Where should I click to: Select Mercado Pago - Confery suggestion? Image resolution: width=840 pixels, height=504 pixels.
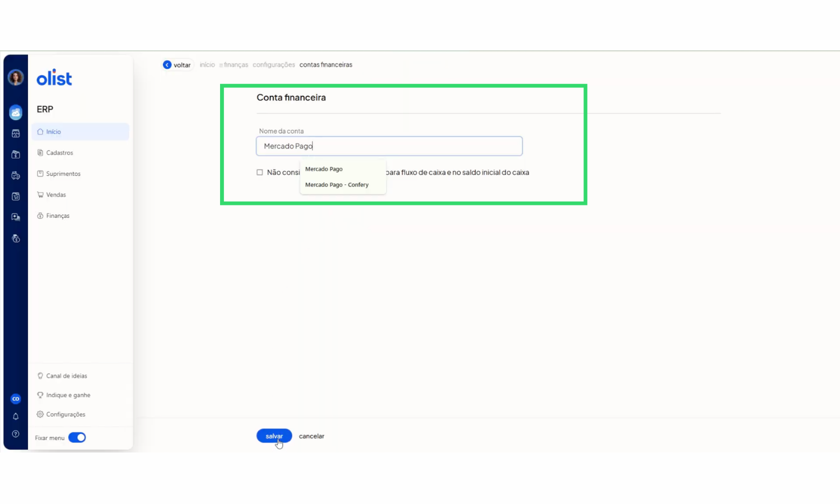pos(343,185)
